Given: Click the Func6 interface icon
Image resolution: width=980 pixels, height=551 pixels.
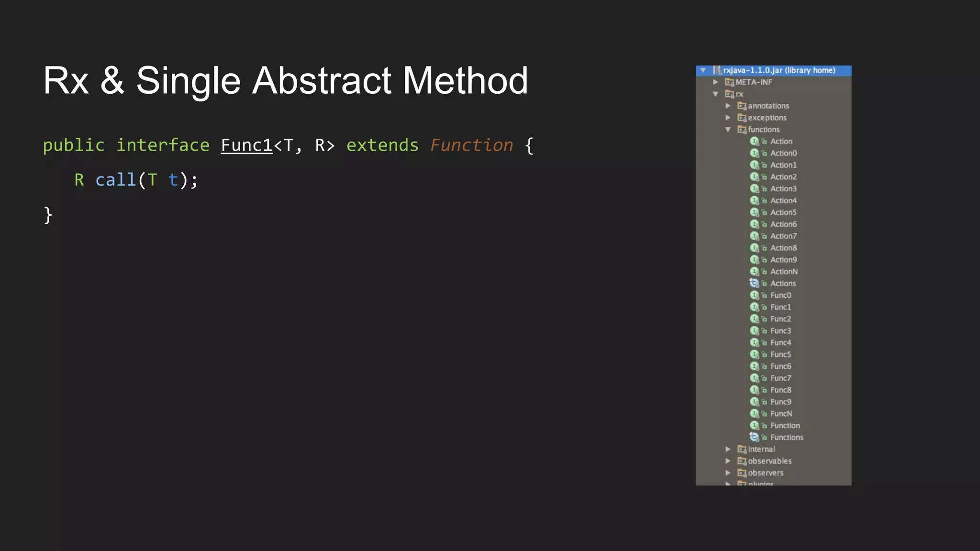Looking at the screenshot, I should click(755, 366).
